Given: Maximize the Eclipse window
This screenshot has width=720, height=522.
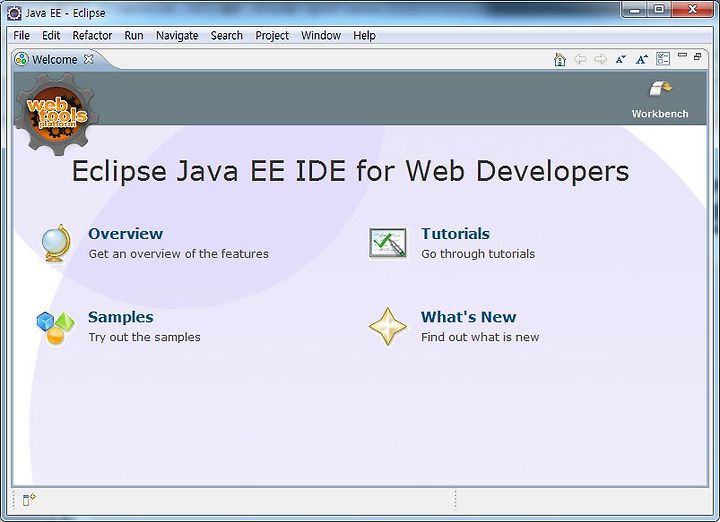Looking at the screenshot, I should pyautogui.click(x=659, y=10).
